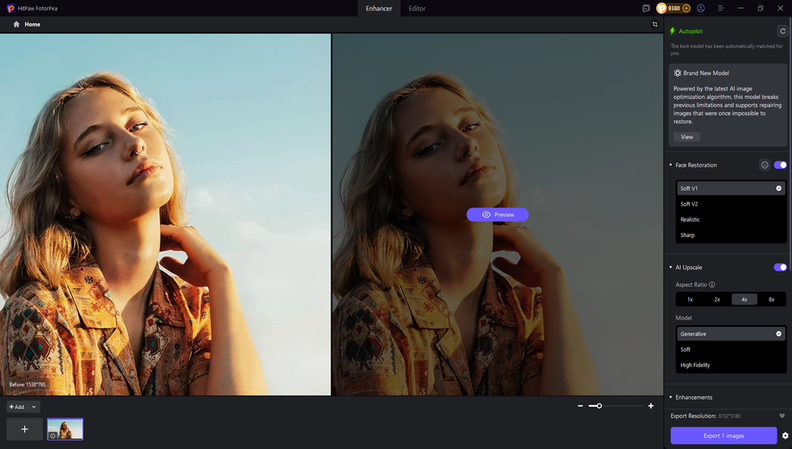Open the Add button dropdown arrow

point(34,407)
